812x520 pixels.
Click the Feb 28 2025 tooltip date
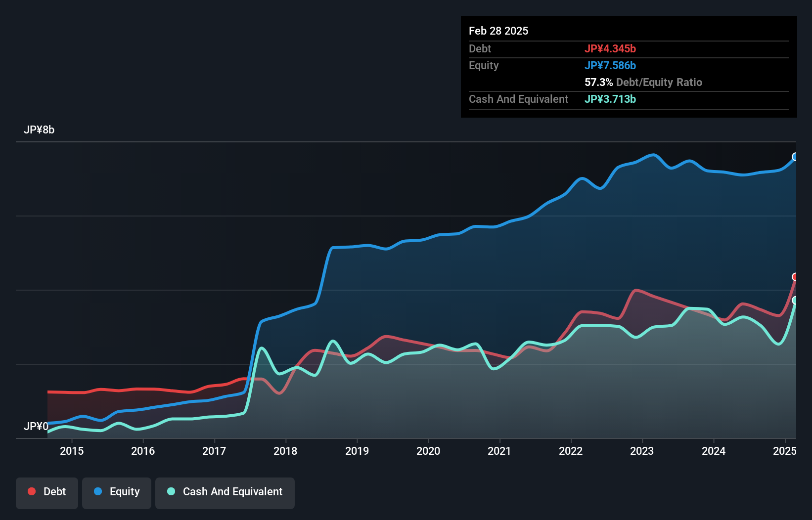point(498,31)
